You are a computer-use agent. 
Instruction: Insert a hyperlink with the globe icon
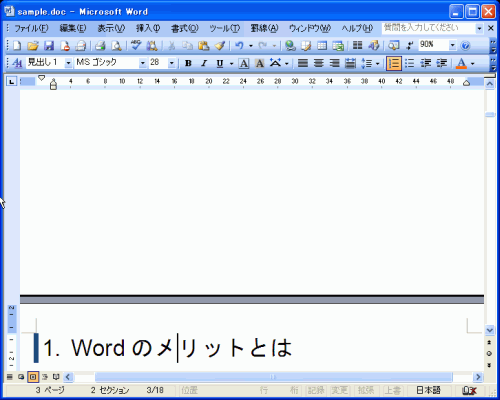pos(291,45)
